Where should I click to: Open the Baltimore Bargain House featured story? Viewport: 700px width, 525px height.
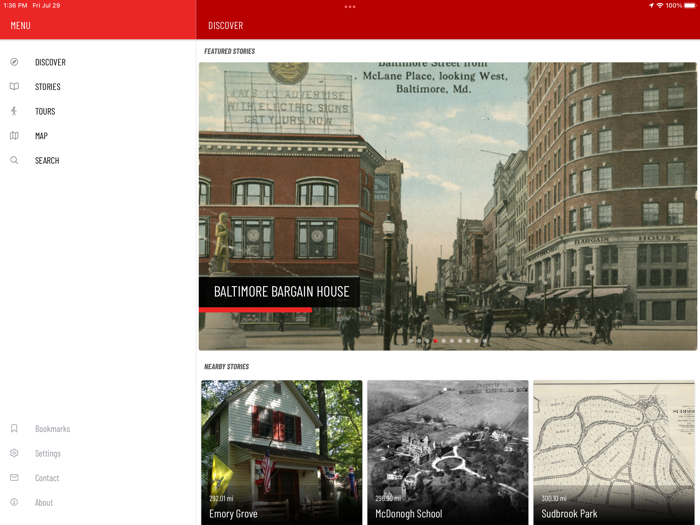448,206
